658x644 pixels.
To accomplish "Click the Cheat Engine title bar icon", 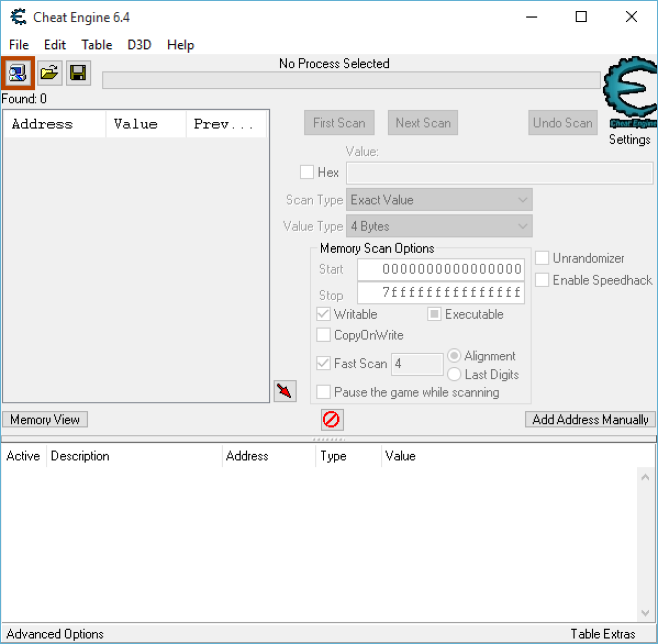I will tap(18, 18).
